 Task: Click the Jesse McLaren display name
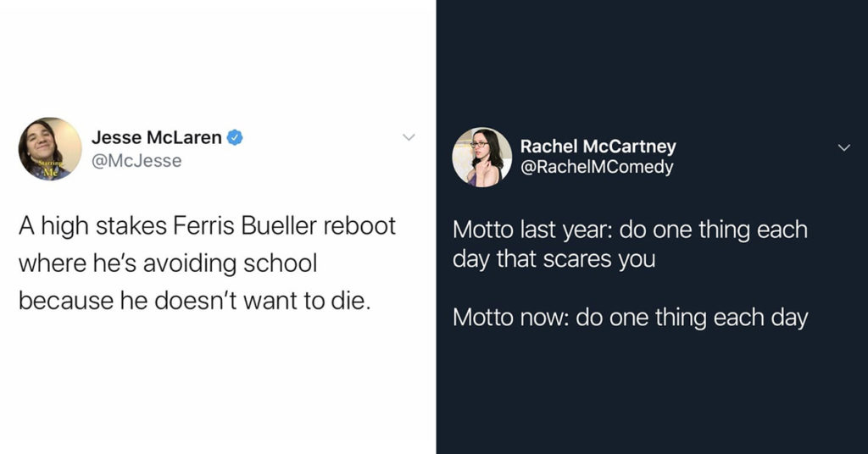[157, 137]
